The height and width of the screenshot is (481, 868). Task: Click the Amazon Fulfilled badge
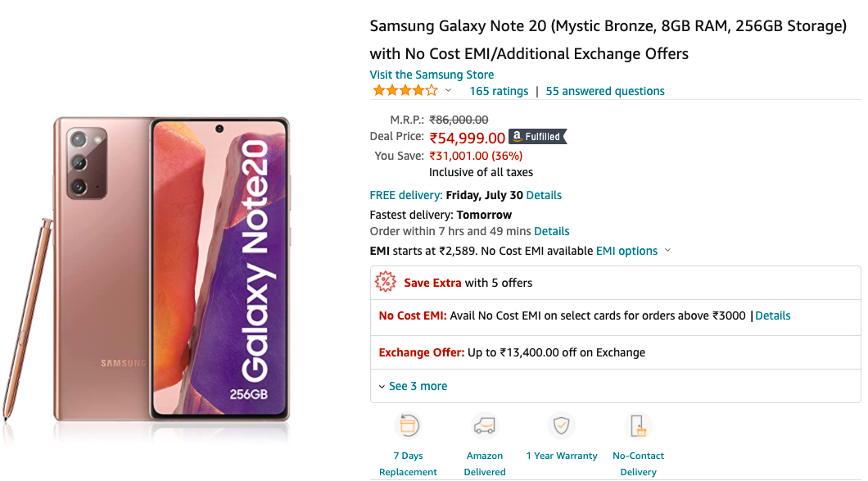point(537,137)
